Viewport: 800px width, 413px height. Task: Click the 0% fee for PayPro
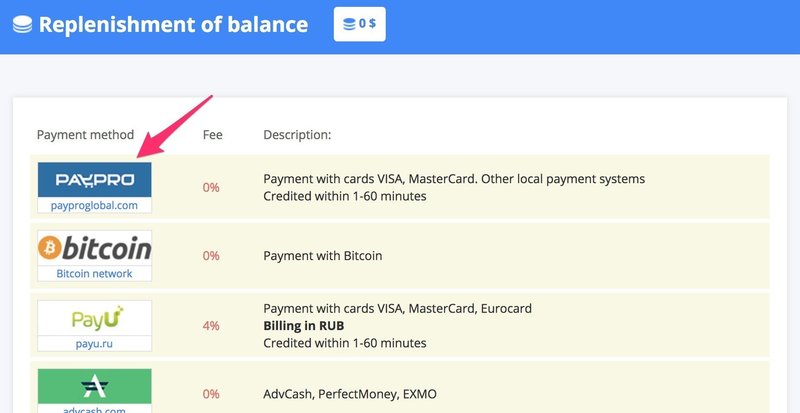pos(211,188)
